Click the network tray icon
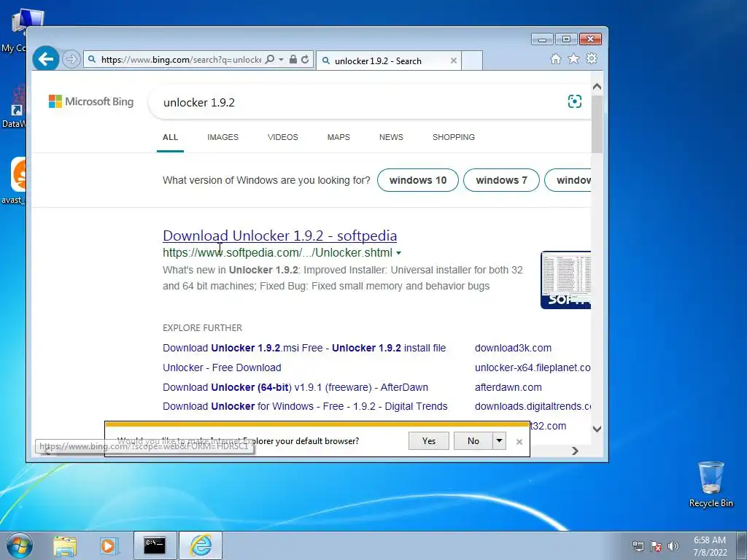Image resolution: width=747 pixels, height=560 pixels. [638, 546]
